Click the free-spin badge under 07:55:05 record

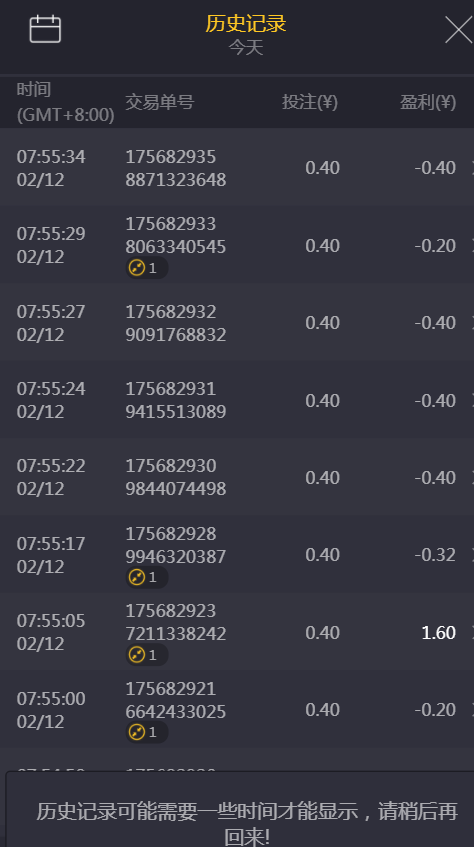click(x=146, y=655)
